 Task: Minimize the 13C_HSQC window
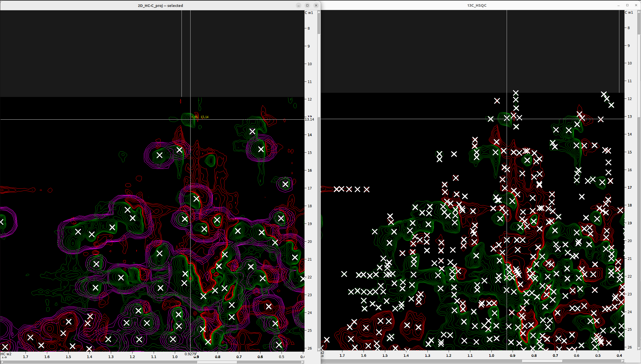click(618, 5)
